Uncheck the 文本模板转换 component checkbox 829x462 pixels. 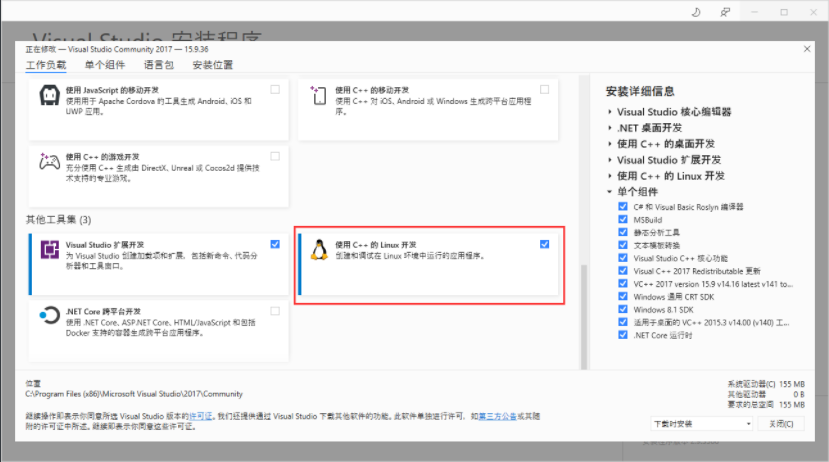[623, 245]
